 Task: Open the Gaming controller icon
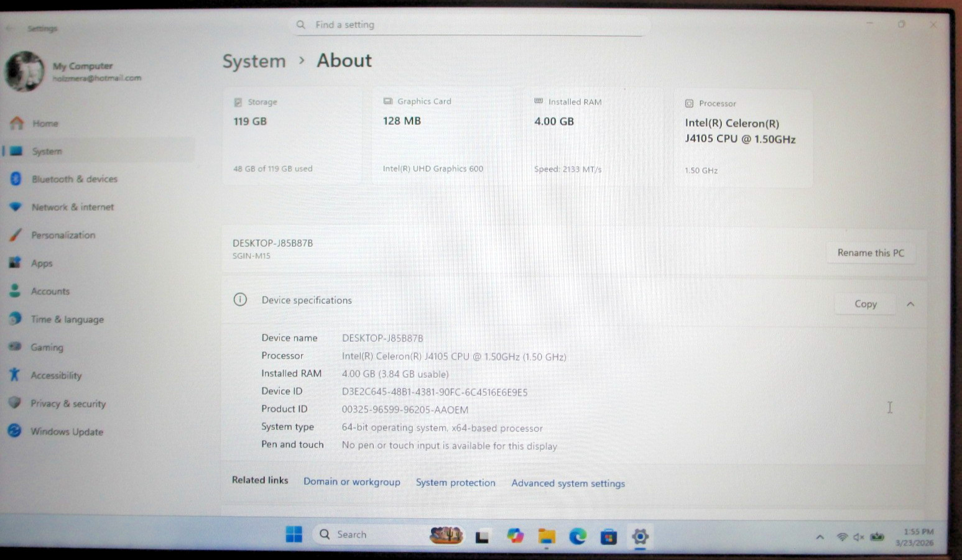[x=15, y=346]
